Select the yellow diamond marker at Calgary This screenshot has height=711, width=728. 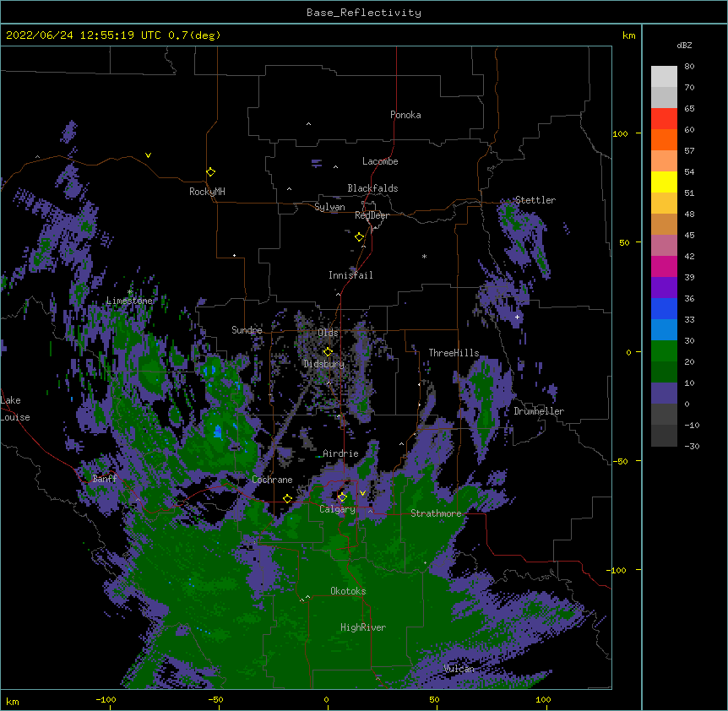[x=342, y=497]
